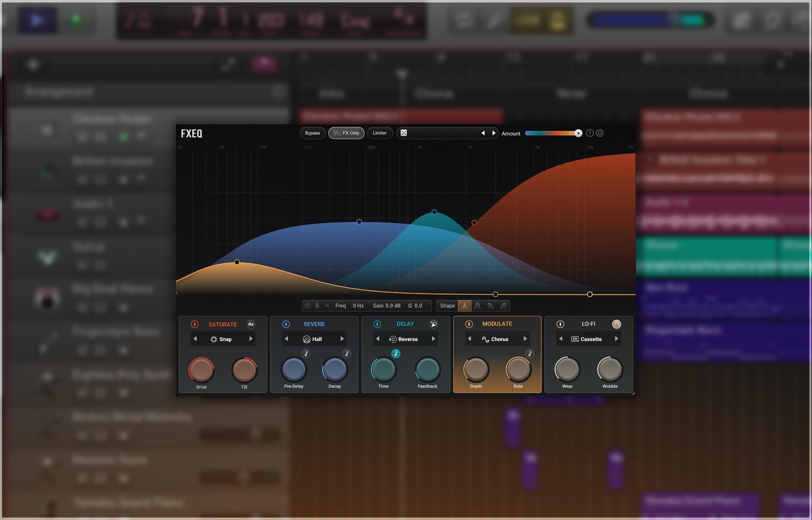Toggle tempo sync note for Modulate Rate

pos(529,354)
